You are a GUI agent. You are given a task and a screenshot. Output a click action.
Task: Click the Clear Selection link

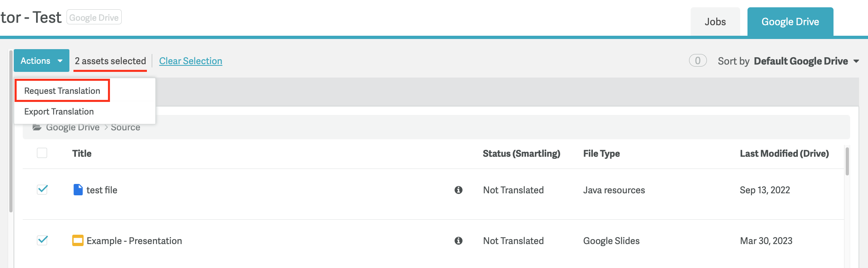click(x=190, y=61)
